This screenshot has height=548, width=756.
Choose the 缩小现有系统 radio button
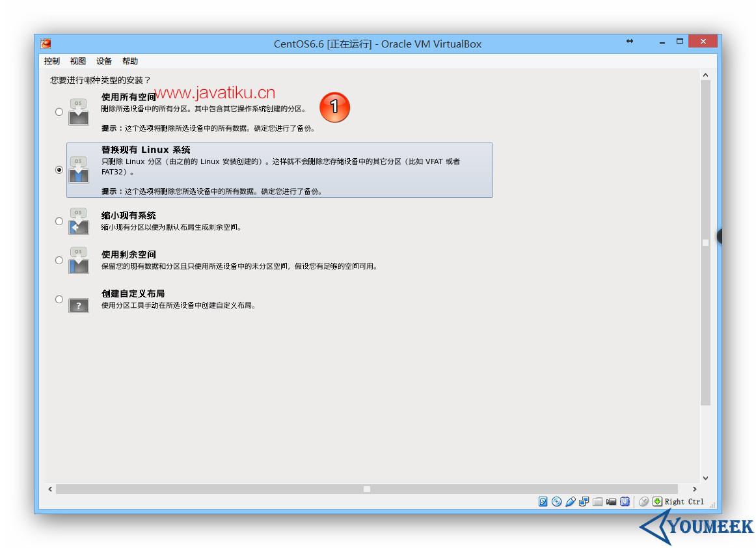point(59,221)
